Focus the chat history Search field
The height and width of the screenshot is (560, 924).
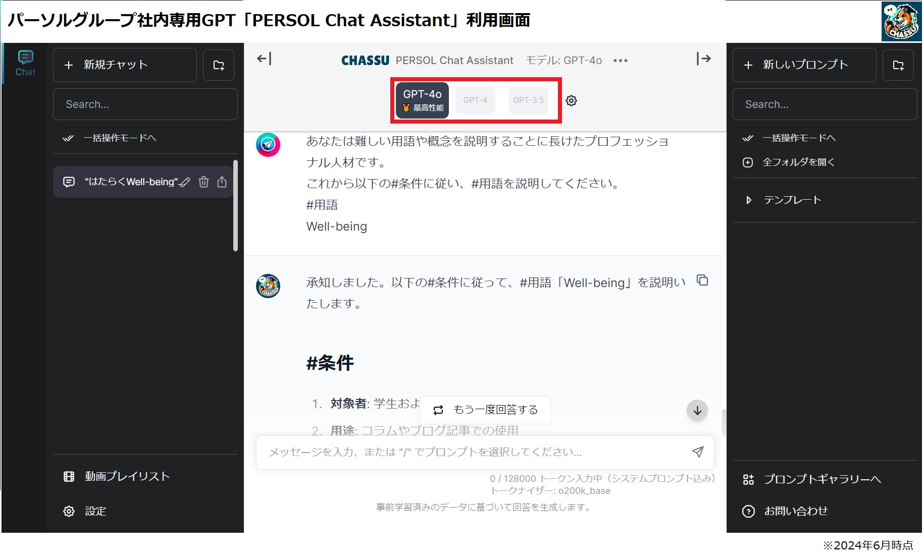click(145, 104)
